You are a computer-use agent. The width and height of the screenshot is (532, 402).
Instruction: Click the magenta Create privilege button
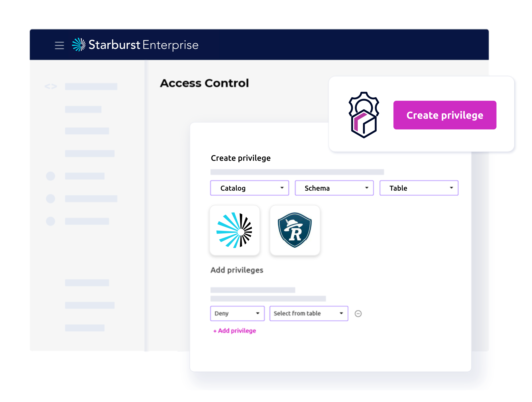445,115
